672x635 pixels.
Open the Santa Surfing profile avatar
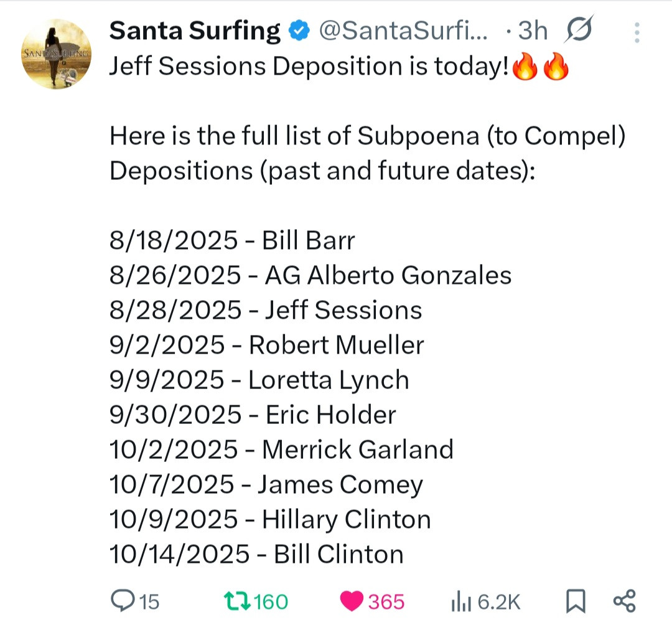(x=57, y=54)
